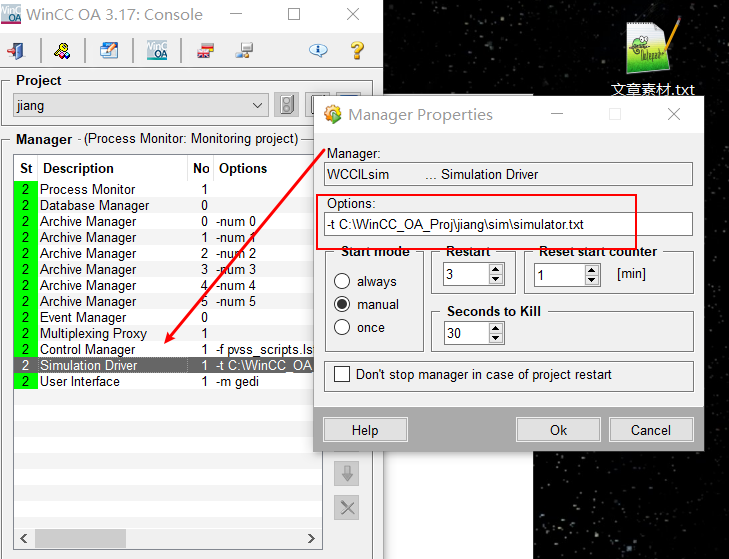Select the Archive Manager -num 5 row
The image size is (729, 559).
click(x=164, y=301)
